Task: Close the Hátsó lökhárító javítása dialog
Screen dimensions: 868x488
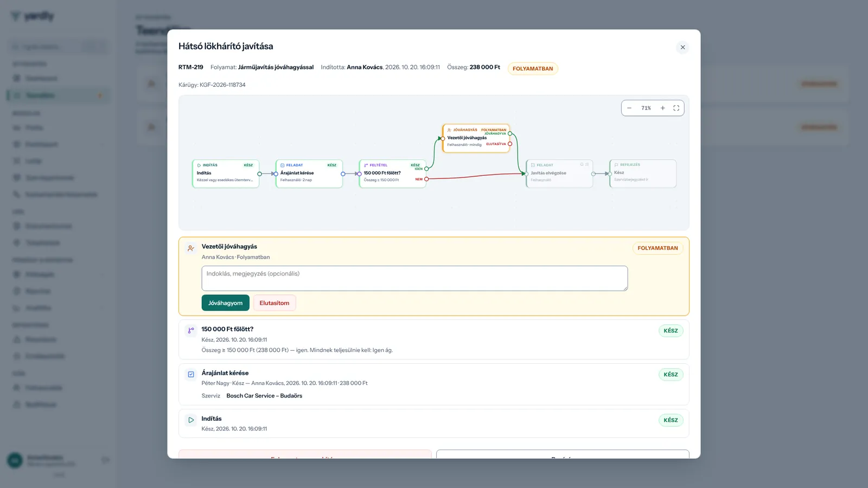Action: pos(682,47)
